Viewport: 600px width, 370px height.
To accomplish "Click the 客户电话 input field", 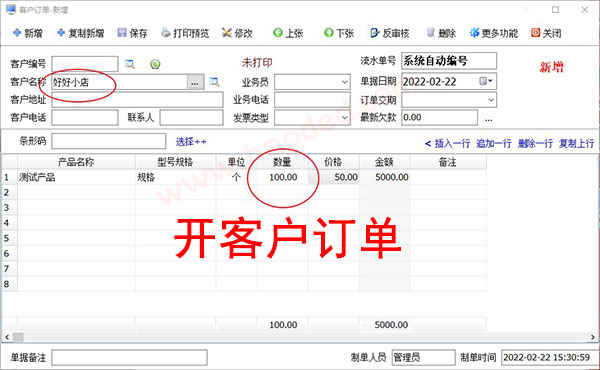I will point(85,117).
